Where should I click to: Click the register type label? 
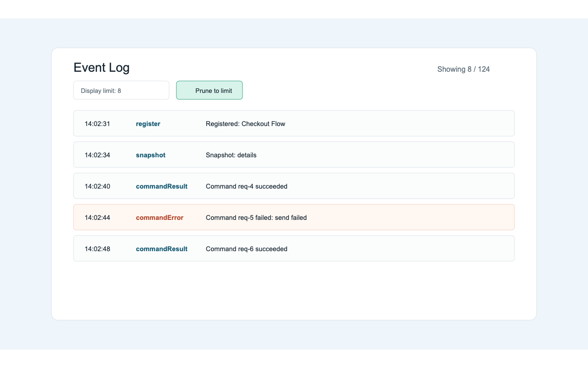[x=148, y=123]
